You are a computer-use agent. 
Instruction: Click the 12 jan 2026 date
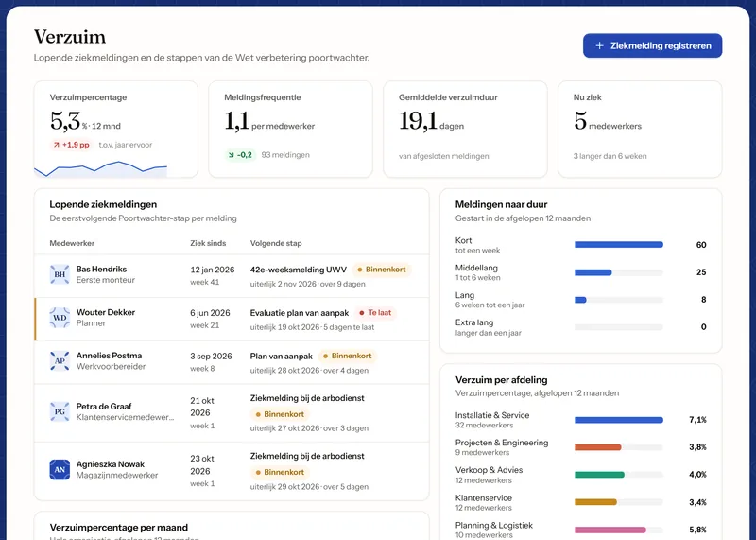[212, 270]
